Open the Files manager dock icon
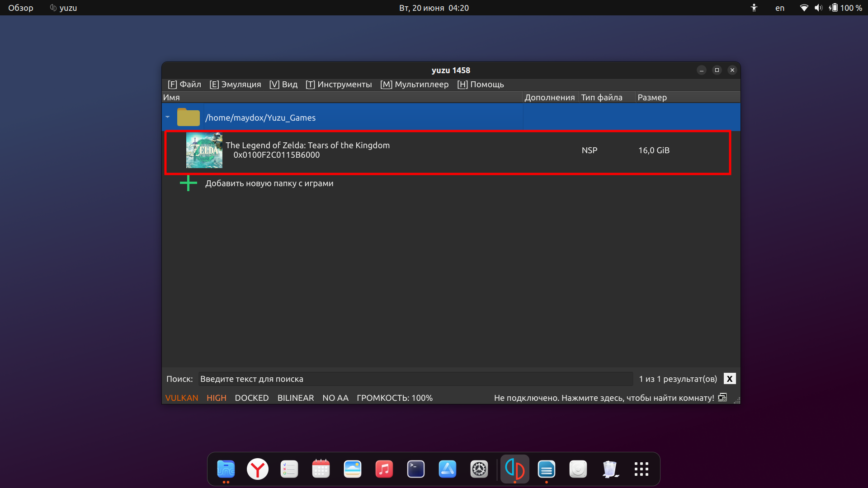 coord(226,469)
